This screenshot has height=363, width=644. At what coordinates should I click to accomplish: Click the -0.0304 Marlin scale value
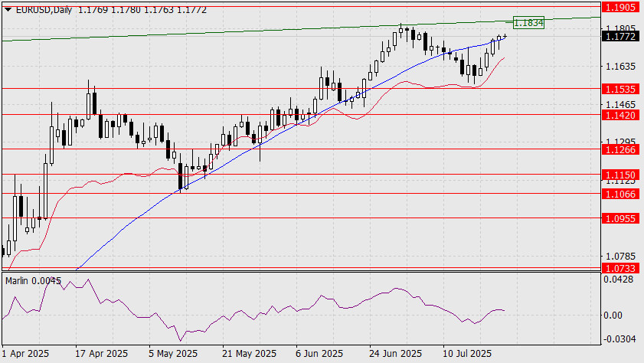coord(618,339)
